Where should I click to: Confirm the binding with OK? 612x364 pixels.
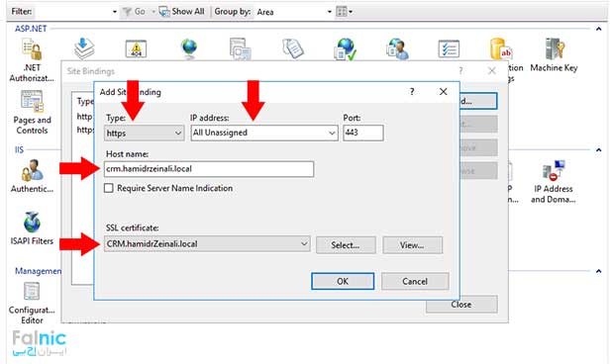[343, 281]
